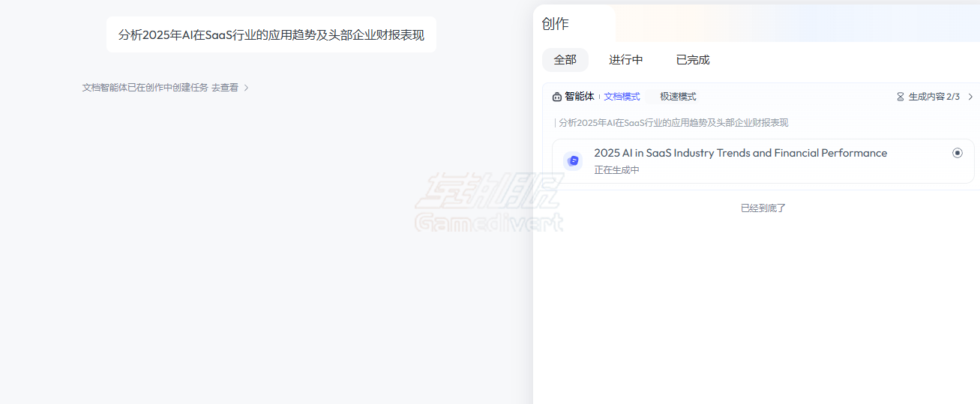The image size is (980, 404).
Task: Expand the 生成内容 2/3 chevron
Action: point(970,97)
